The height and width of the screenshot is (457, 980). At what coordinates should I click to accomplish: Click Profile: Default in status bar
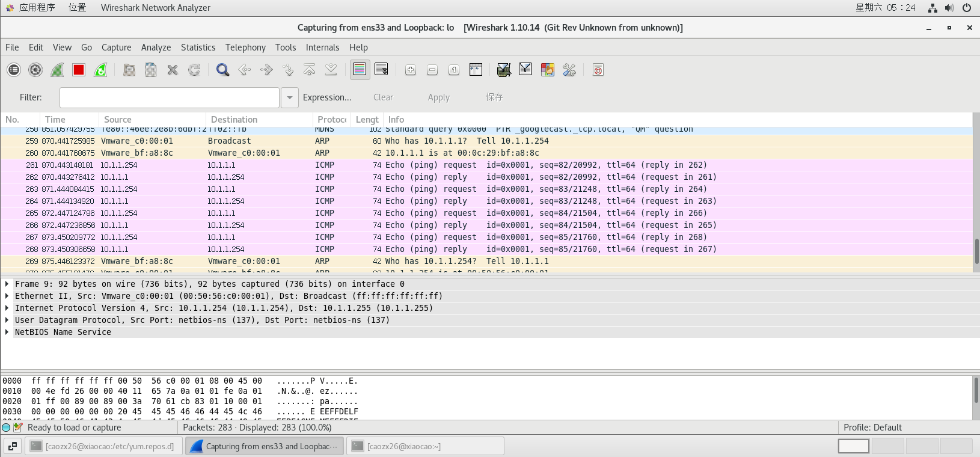pyautogui.click(x=872, y=428)
